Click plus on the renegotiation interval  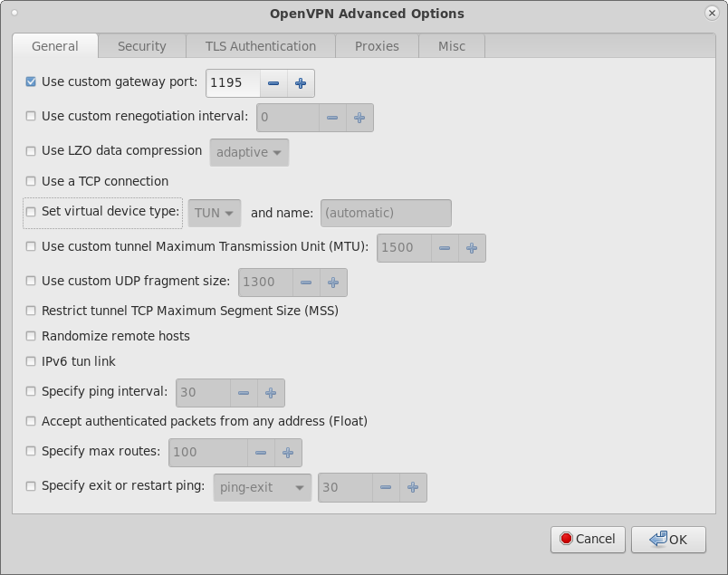(359, 118)
